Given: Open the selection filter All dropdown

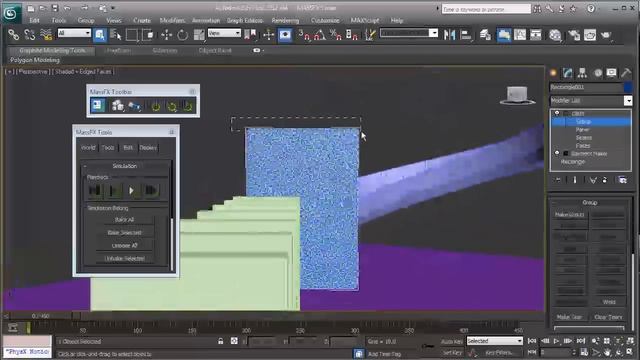Looking at the screenshot, I should point(74,33).
